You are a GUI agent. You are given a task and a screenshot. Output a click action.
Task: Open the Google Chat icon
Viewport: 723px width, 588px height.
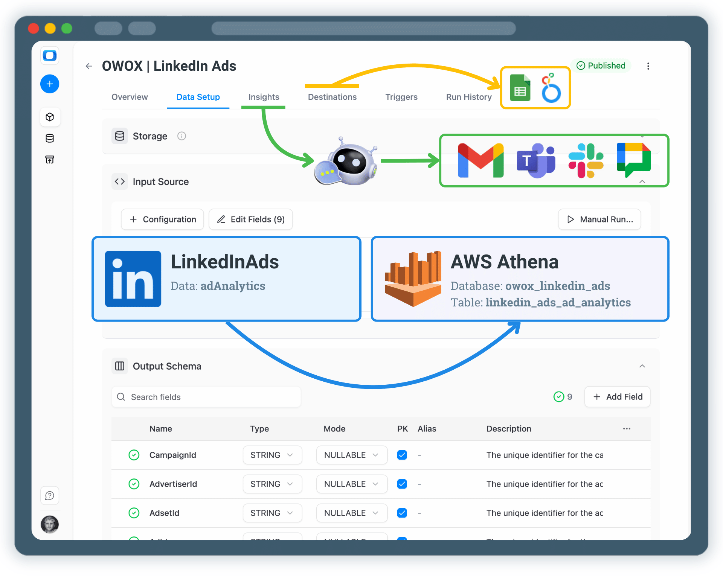pos(634,160)
